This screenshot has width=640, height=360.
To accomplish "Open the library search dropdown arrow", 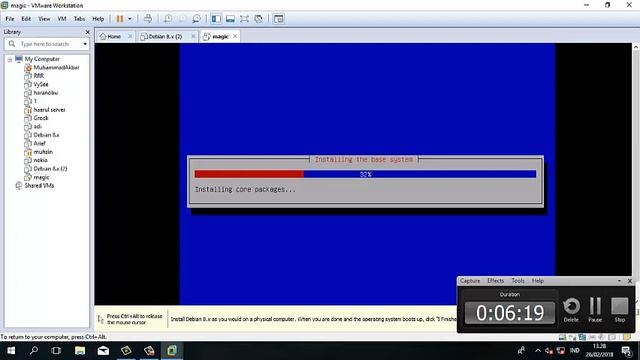I will (x=85, y=44).
